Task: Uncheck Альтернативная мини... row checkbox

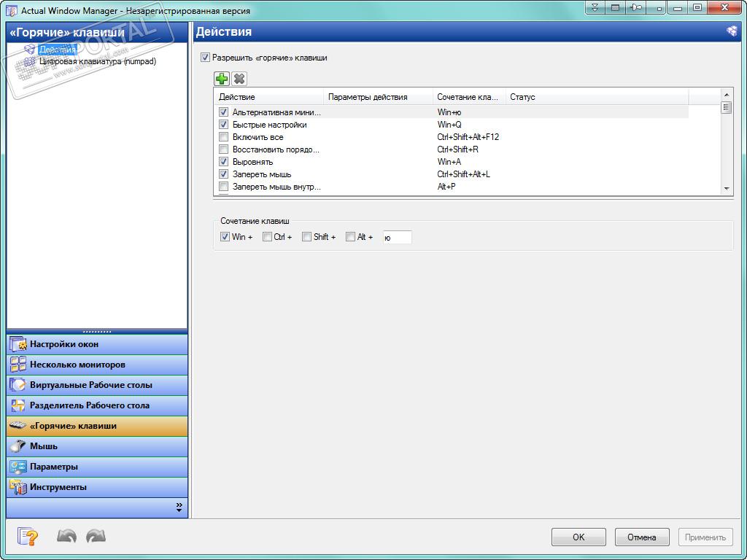Action: coord(223,112)
